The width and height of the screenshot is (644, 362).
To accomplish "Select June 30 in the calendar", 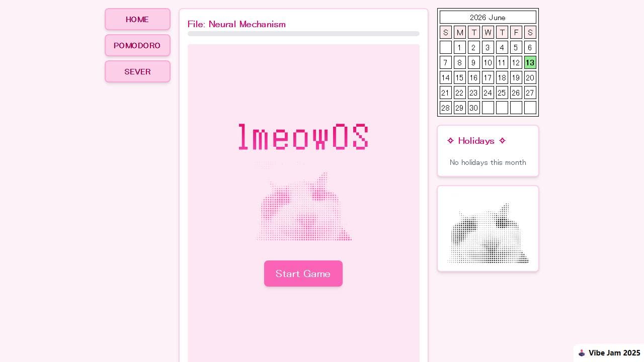I will tap(474, 108).
